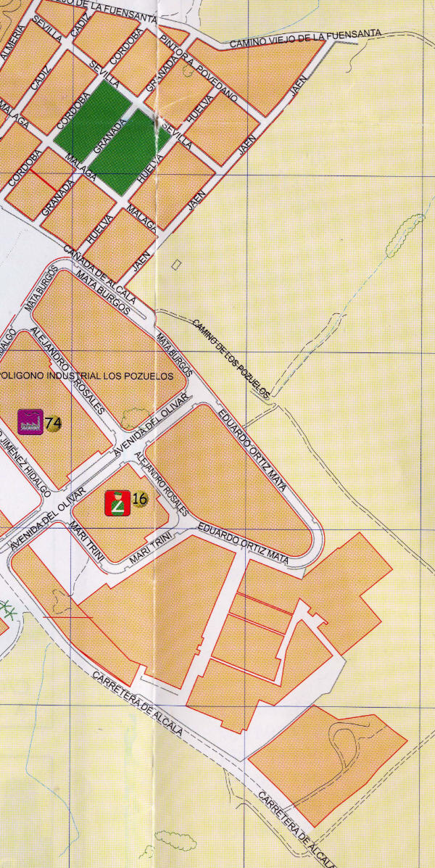Click the "POLIGONO INDUSTRIAL LOS POZUELOS" label
Screen dimensions: 435x868
(x=86, y=376)
